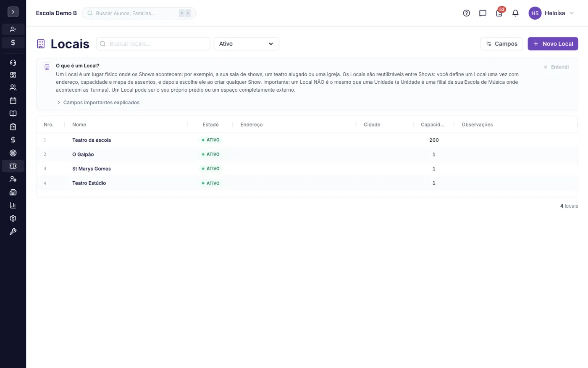
Task: Open the people group sidebar icon
Action: coord(13,87)
